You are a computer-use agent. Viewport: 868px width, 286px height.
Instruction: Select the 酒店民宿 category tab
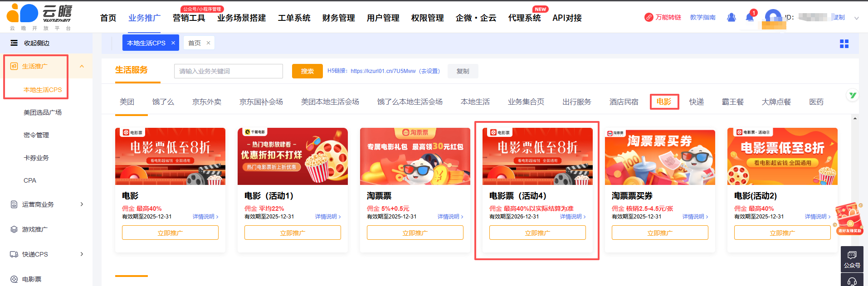click(624, 102)
